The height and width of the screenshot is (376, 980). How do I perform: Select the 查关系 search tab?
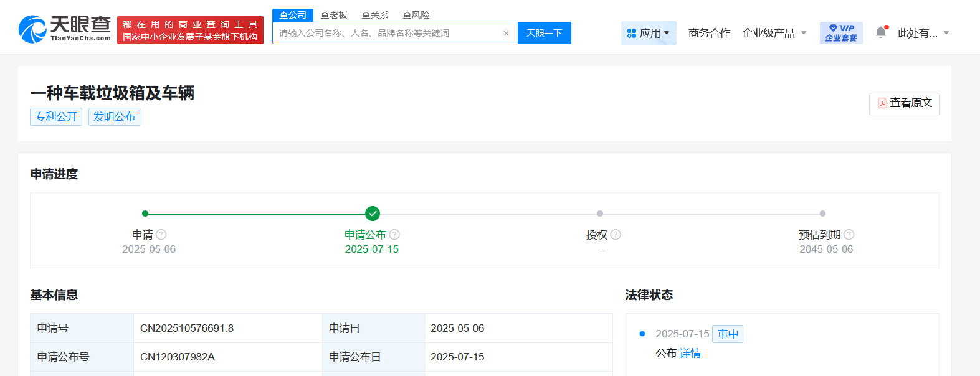point(374,15)
